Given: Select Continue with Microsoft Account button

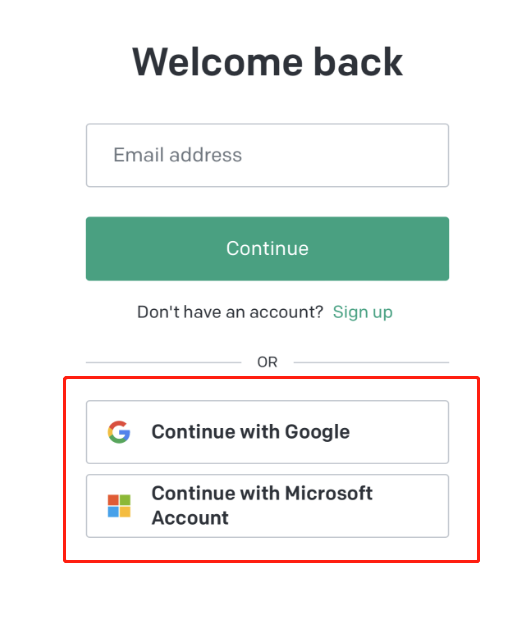Looking at the screenshot, I should pyautogui.click(x=267, y=506).
